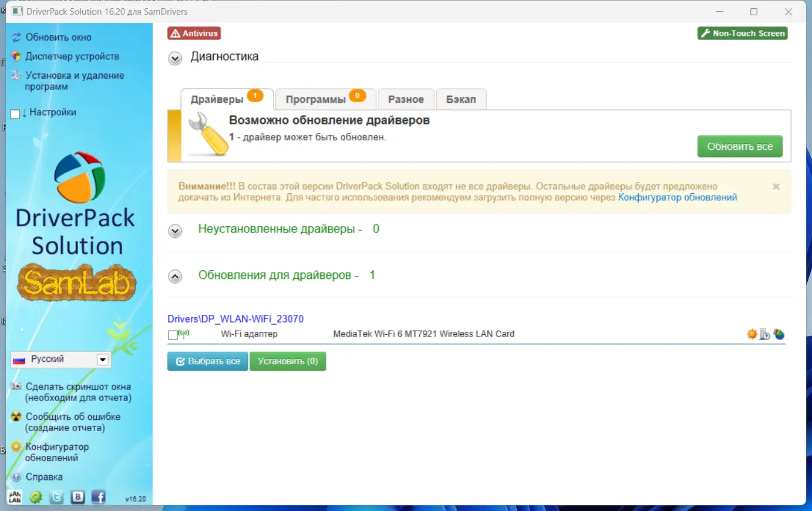Click the Wi-Fi адаптер label
Viewport: 812px width, 511px height.
point(249,334)
